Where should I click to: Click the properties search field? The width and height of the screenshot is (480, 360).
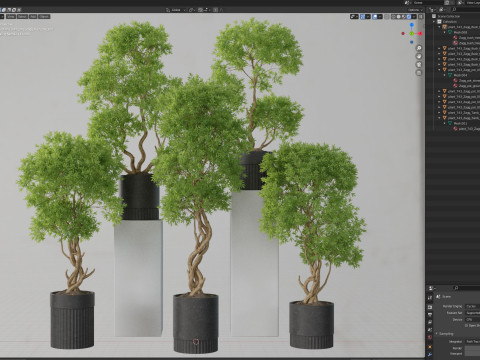click(x=467, y=288)
